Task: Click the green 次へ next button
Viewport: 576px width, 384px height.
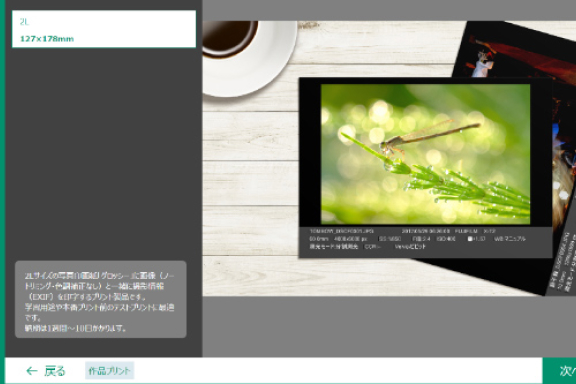Action: (559, 371)
